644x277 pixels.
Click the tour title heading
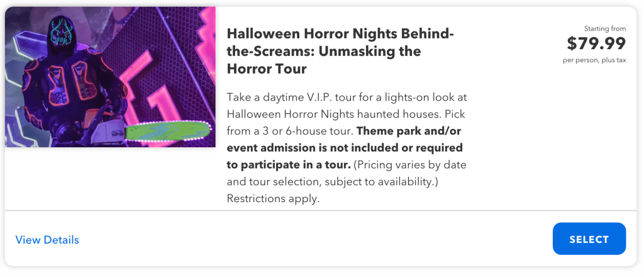point(340,50)
